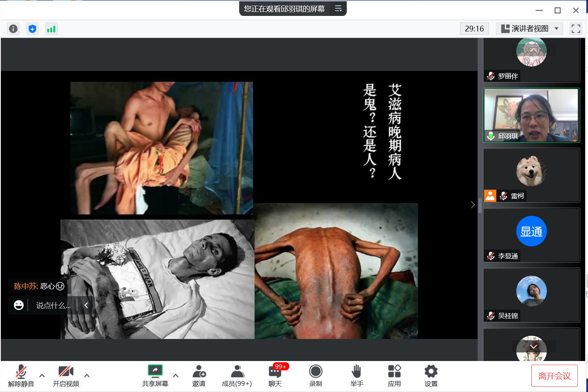
Task: Unmute microphone with 解除静音 button
Action: [x=21, y=376]
